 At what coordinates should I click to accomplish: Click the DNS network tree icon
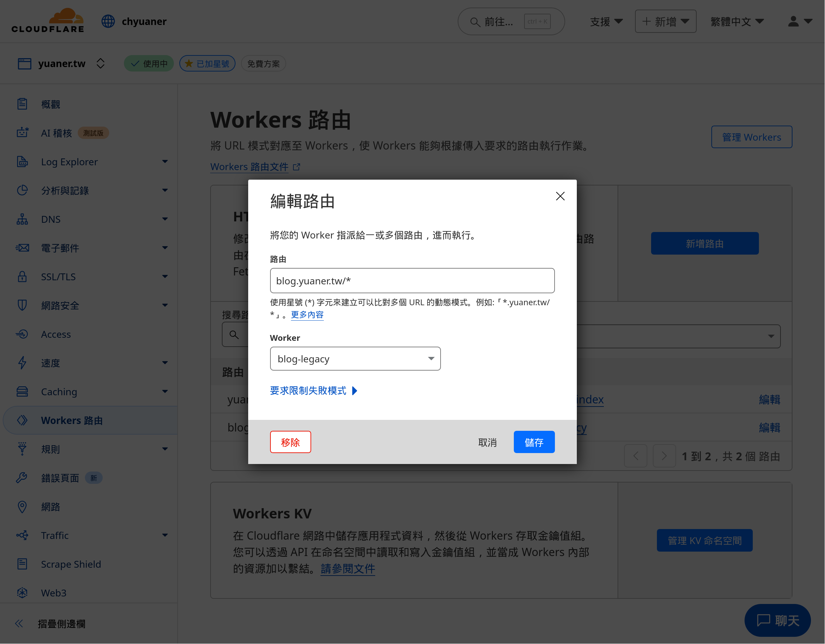22,219
